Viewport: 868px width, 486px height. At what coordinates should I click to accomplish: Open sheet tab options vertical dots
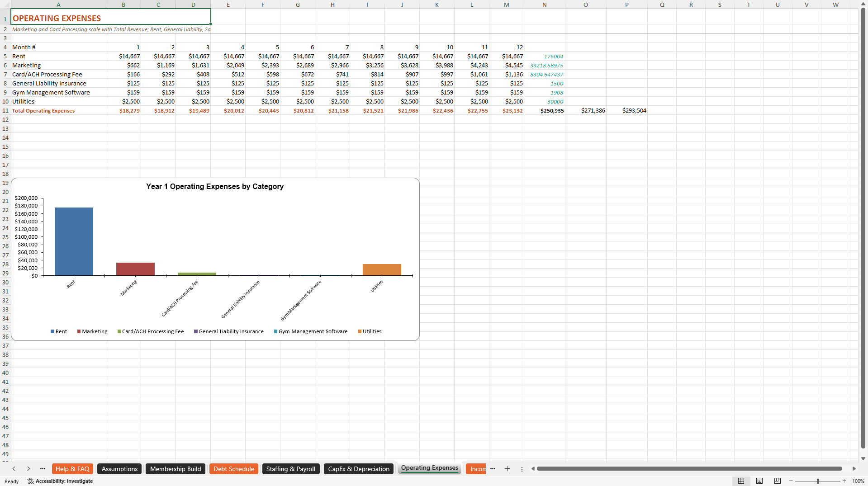point(522,469)
